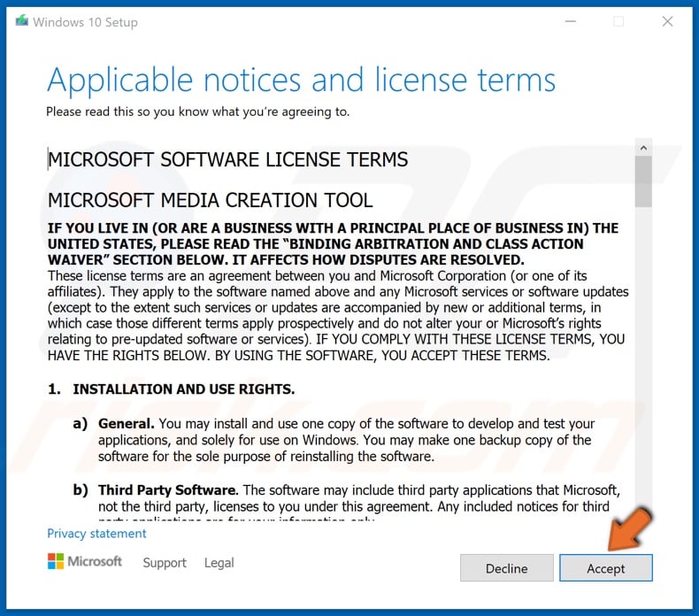Click the 'Windows 10 Setup' title text
The width and height of the screenshot is (699, 616).
pyautogui.click(x=85, y=22)
